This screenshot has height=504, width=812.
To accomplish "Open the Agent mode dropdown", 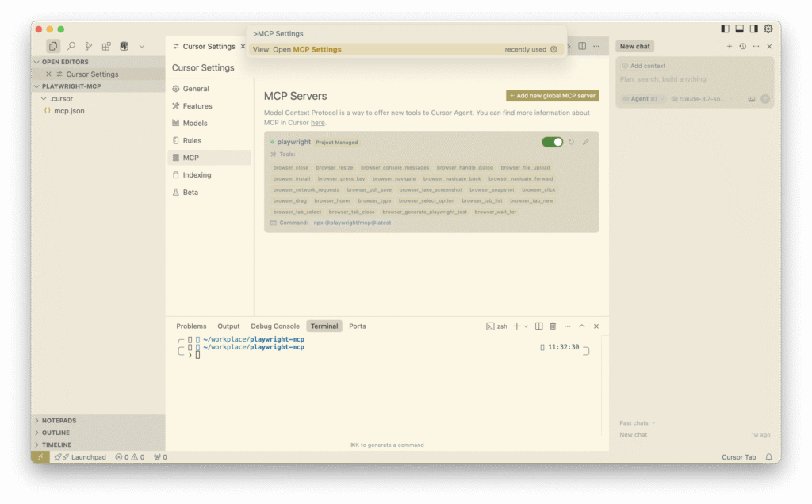I will pyautogui.click(x=642, y=99).
